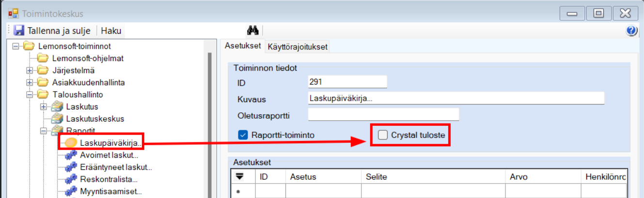The image size is (644, 198).
Task: Click the Myyntisaamiset gear icon
Action: tap(71, 192)
